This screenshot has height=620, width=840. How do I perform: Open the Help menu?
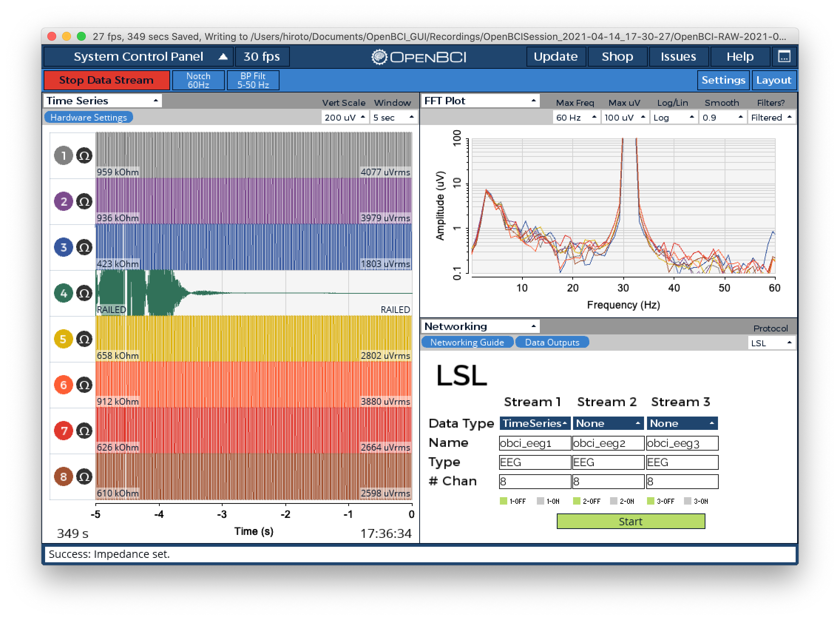pyautogui.click(x=739, y=57)
